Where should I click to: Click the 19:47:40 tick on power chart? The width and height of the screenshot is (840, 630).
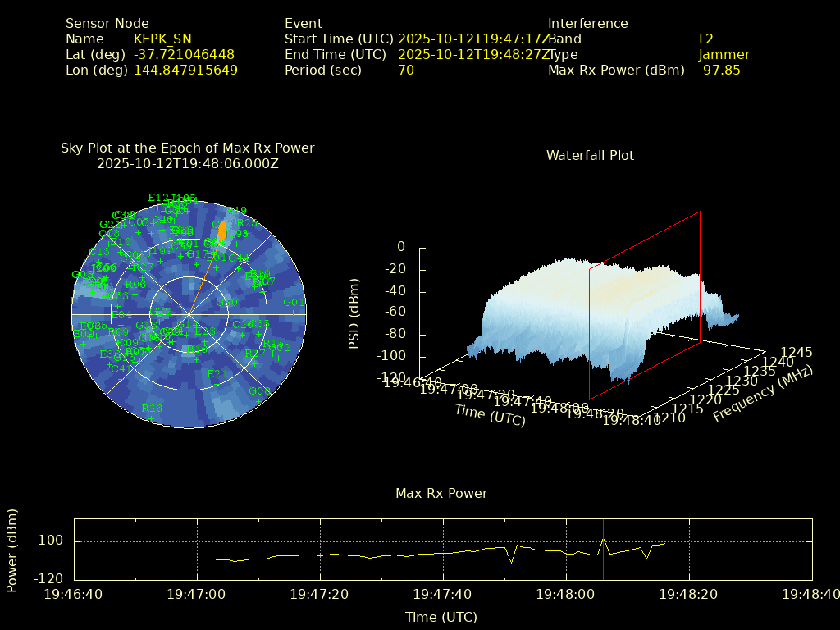click(x=443, y=592)
